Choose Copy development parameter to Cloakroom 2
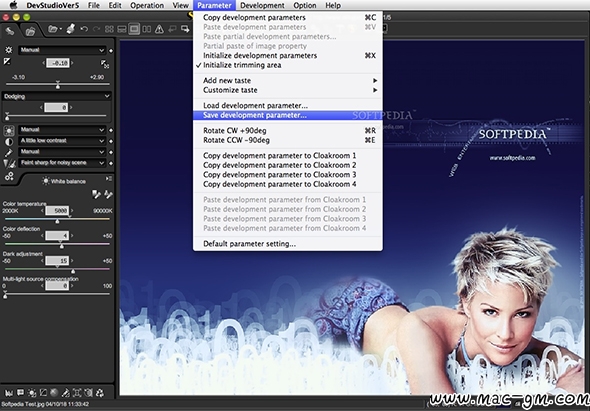The image size is (590, 411). (x=287, y=165)
